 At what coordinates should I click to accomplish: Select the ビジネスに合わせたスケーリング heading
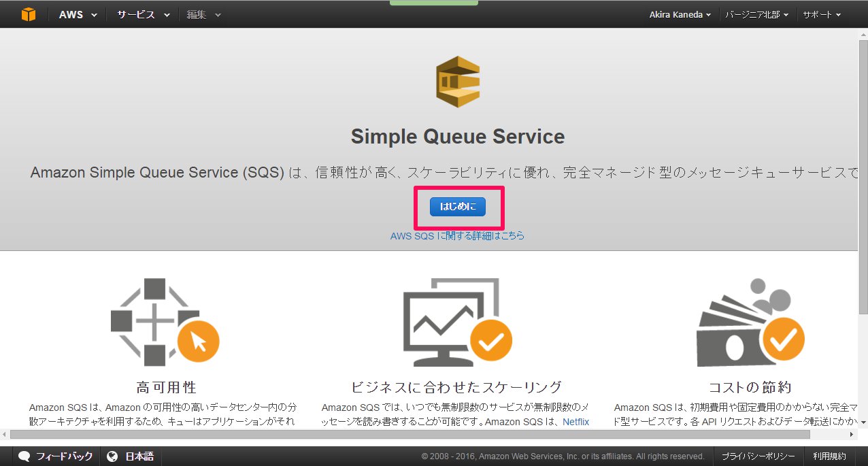click(x=456, y=388)
